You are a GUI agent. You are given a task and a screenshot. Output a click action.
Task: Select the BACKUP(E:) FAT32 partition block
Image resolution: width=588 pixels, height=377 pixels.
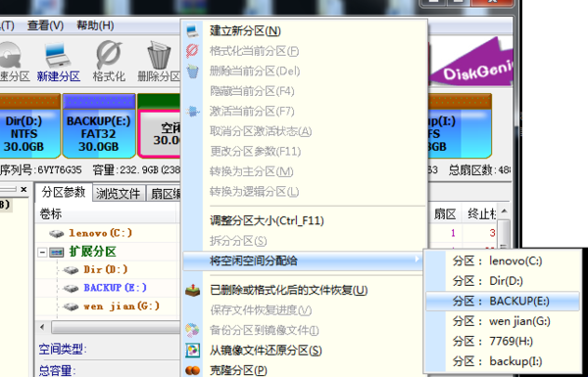click(x=99, y=126)
